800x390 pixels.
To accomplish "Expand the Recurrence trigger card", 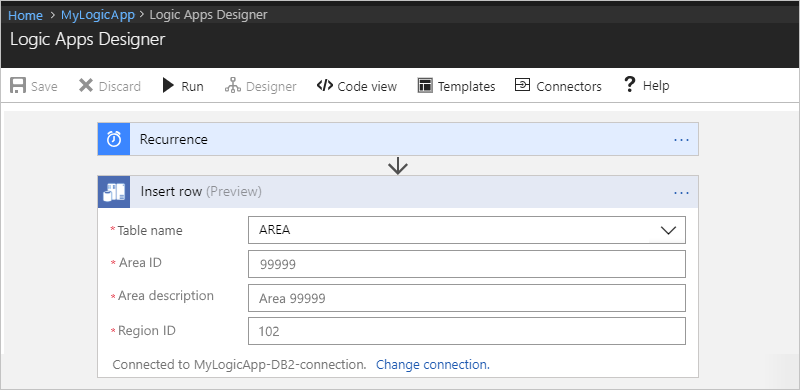I will [398, 139].
